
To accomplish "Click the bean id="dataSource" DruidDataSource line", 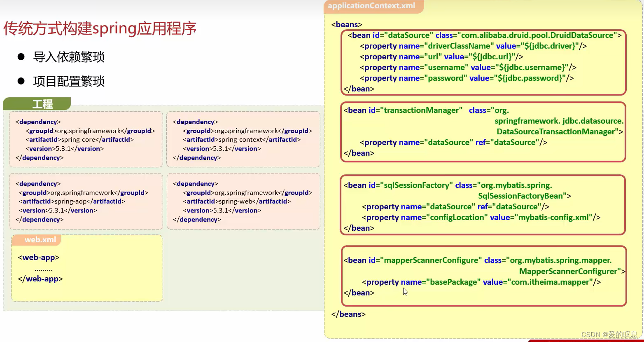I will (x=484, y=35).
